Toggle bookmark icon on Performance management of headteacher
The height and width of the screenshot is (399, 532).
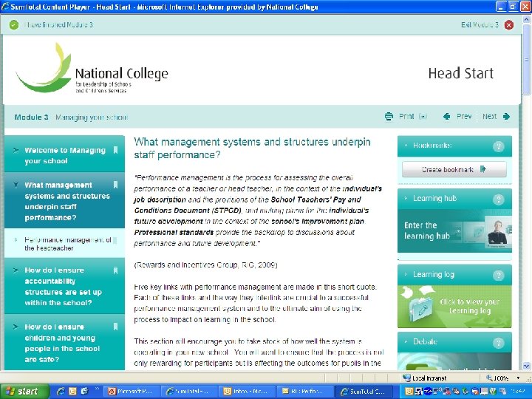click(x=115, y=241)
